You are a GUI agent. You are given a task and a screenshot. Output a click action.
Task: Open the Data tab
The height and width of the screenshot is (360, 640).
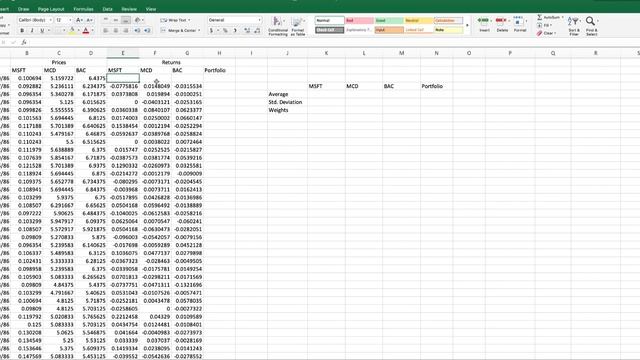107,9
